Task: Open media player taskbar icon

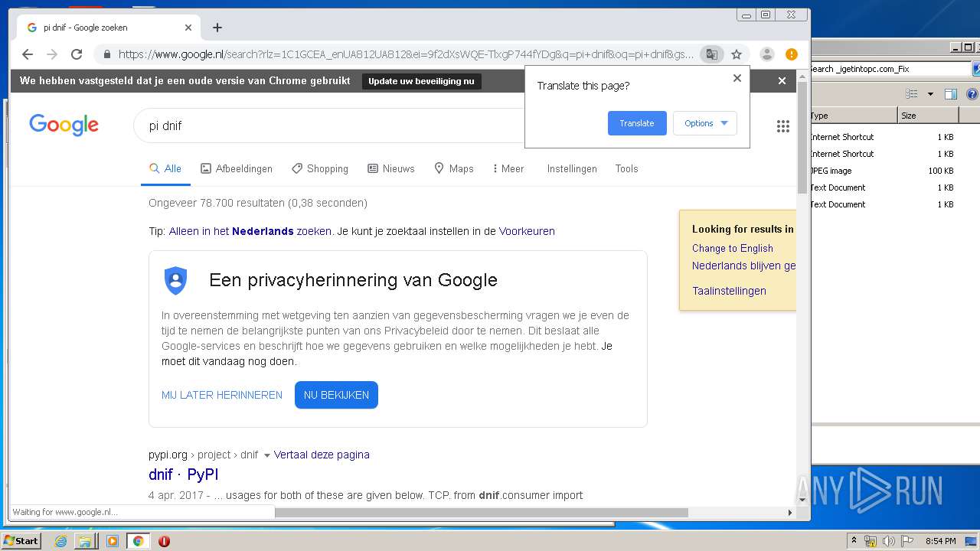Action: pos(112,541)
